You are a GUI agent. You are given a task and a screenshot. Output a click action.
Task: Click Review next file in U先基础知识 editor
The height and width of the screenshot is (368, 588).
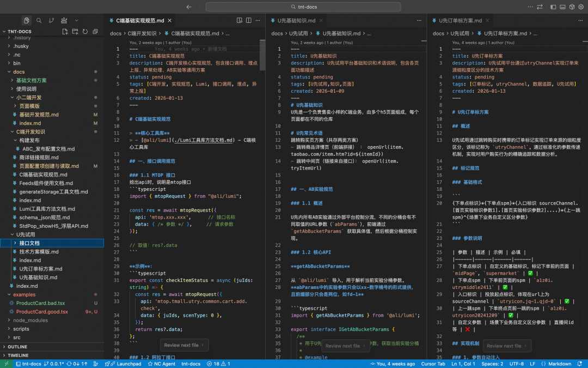point(346,346)
